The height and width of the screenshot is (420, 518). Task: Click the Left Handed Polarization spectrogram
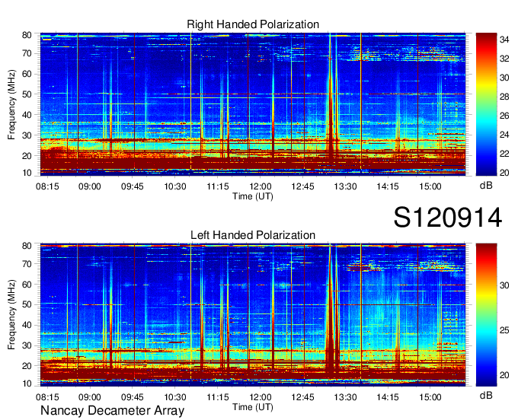[253, 314]
